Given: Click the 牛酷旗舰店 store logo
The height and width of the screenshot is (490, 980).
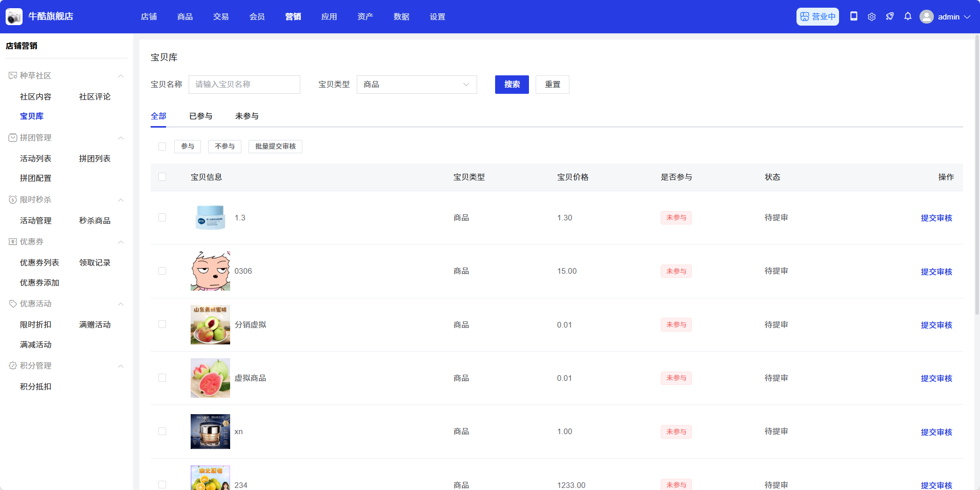Looking at the screenshot, I should pyautogui.click(x=14, y=17).
